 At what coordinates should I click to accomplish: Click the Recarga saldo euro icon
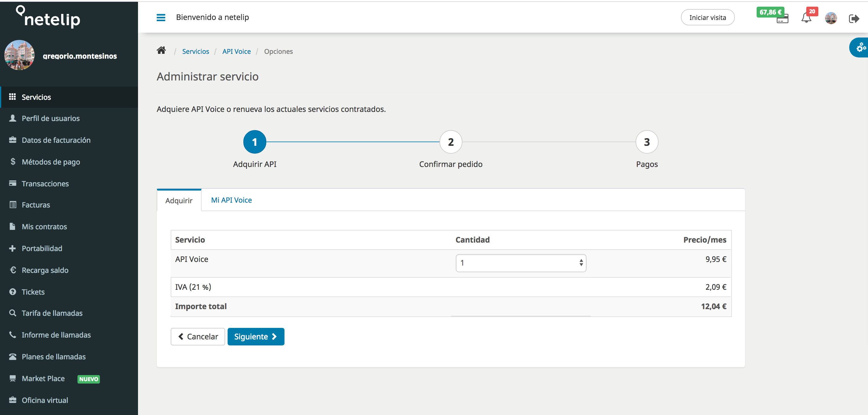pyautogui.click(x=13, y=270)
